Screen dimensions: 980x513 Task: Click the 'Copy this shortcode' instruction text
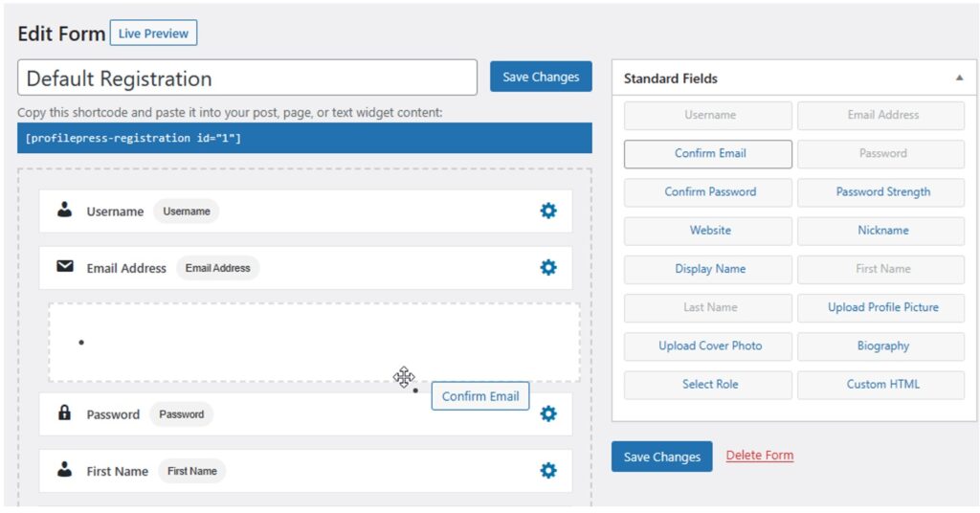230,113
